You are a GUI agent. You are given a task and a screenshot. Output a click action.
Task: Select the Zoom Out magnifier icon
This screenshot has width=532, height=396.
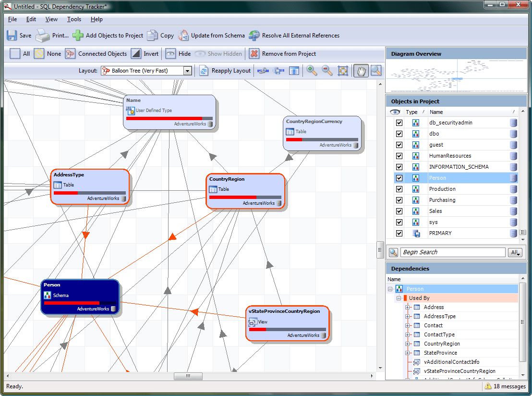coord(326,71)
